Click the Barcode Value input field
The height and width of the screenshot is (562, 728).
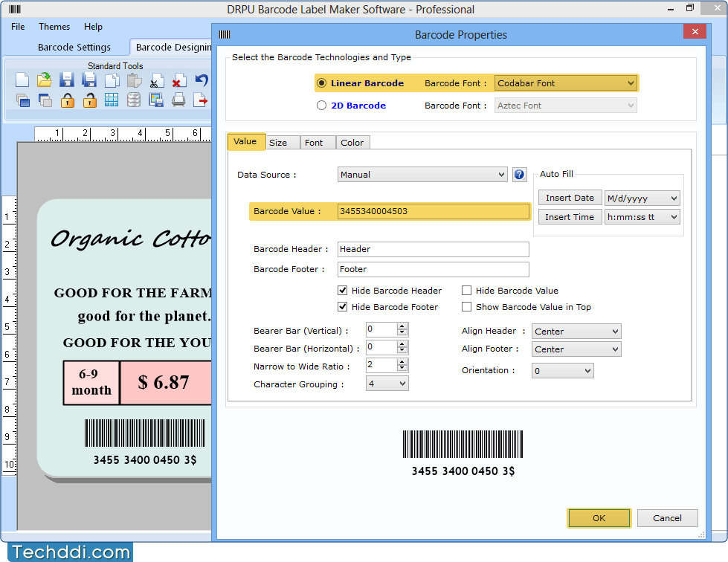tap(434, 211)
